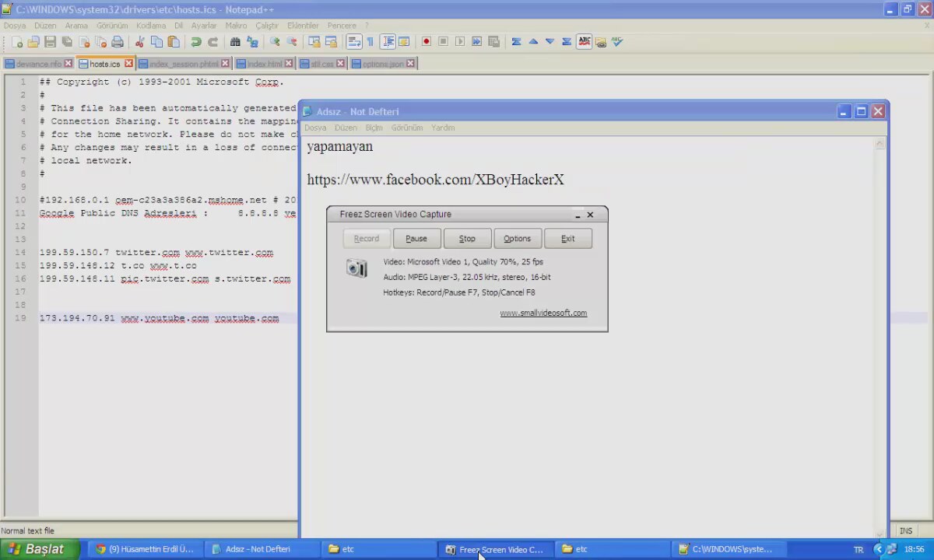
Task: Click the Open file toolbar icon
Action: pyautogui.click(x=33, y=42)
